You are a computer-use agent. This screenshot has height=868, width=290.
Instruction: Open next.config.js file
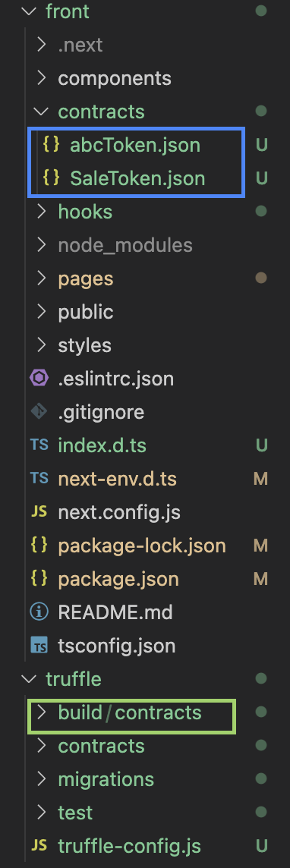119,513
